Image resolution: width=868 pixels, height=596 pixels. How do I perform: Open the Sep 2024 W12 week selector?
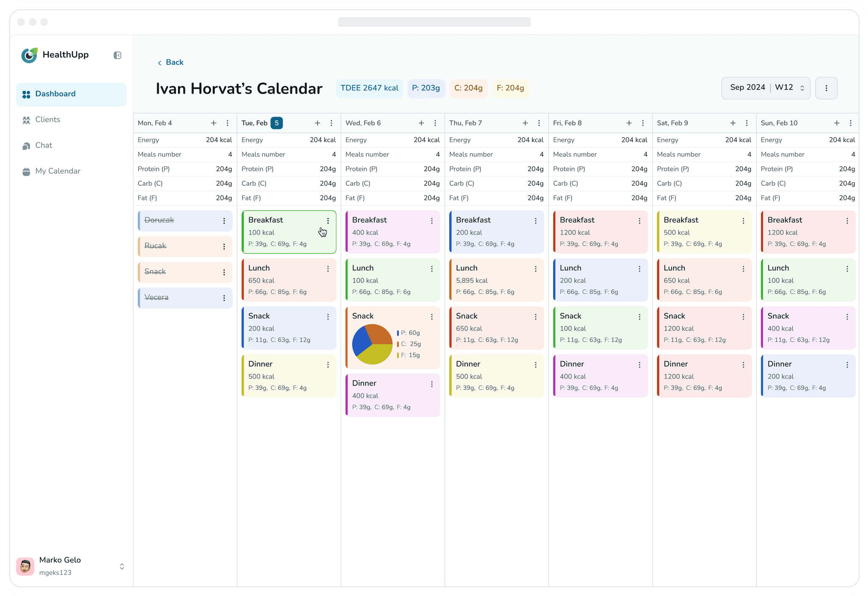click(x=765, y=88)
